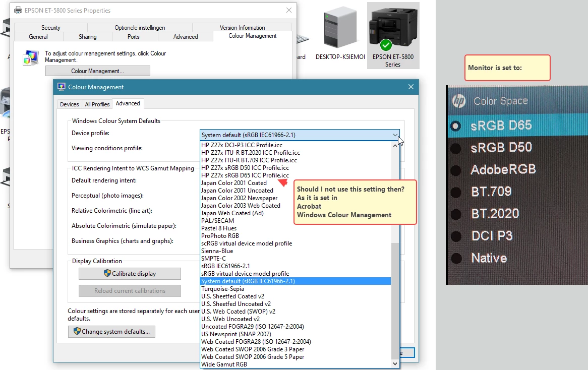Click scroll-down arrow of profile list
This screenshot has height=370, width=588.
[x=395, y=363]
